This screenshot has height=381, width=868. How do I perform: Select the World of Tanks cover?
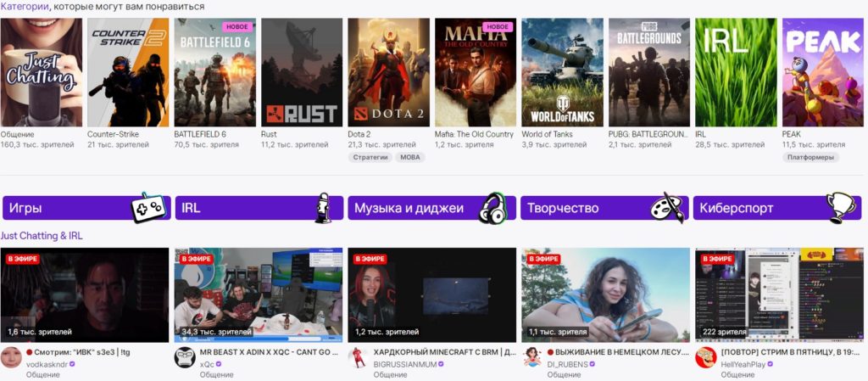[563, 72]
